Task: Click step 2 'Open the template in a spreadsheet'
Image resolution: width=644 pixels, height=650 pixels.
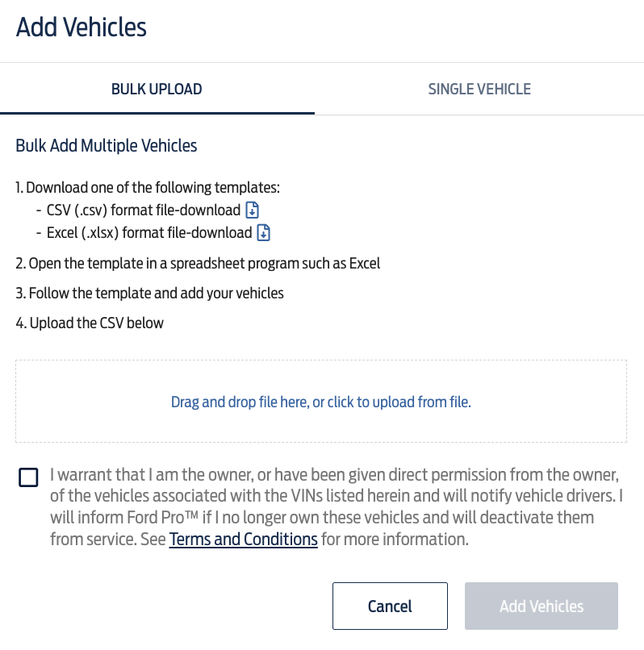Action: point(198,264)
